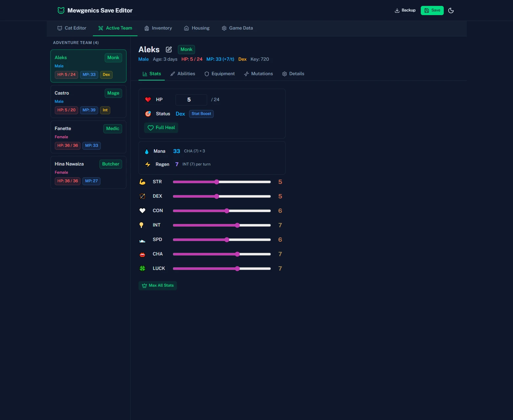This screenshot has height=420, width=513.
Task: Click the flexed arm STR icon
Action: [x=142, y=182]
